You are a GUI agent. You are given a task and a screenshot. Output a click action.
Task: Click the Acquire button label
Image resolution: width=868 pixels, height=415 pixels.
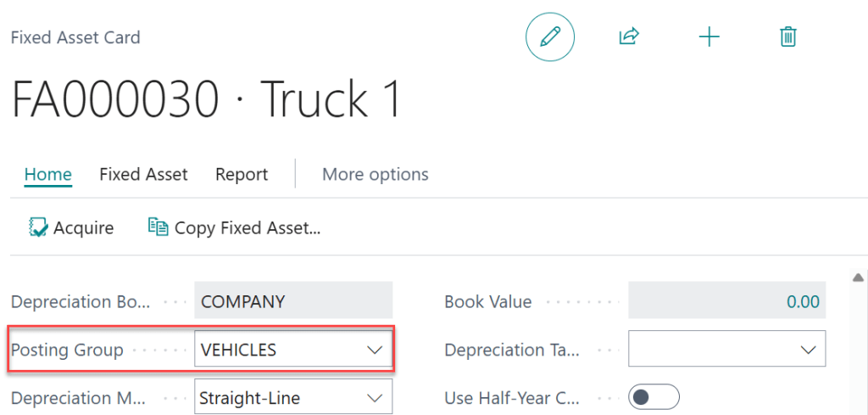point(83,227)
